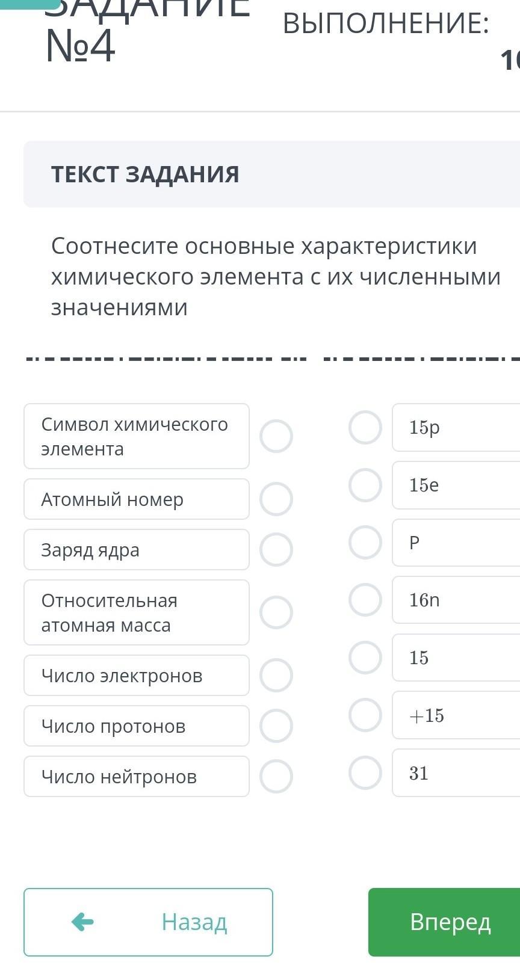Select radio next to Заряд ядра
520x980 pixels.
pos(276,549)
